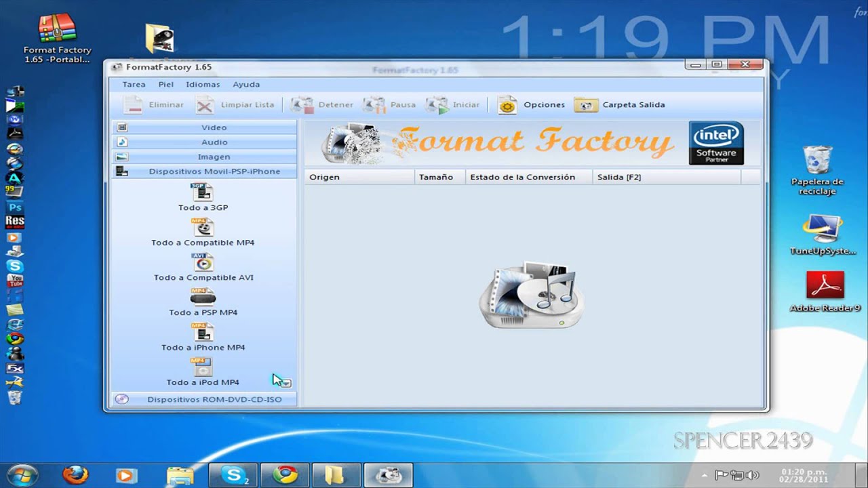This screenshot has width=868, height=488.
Task: Select the Todo a iPhone MP4 icon
Action: (202, 332)
